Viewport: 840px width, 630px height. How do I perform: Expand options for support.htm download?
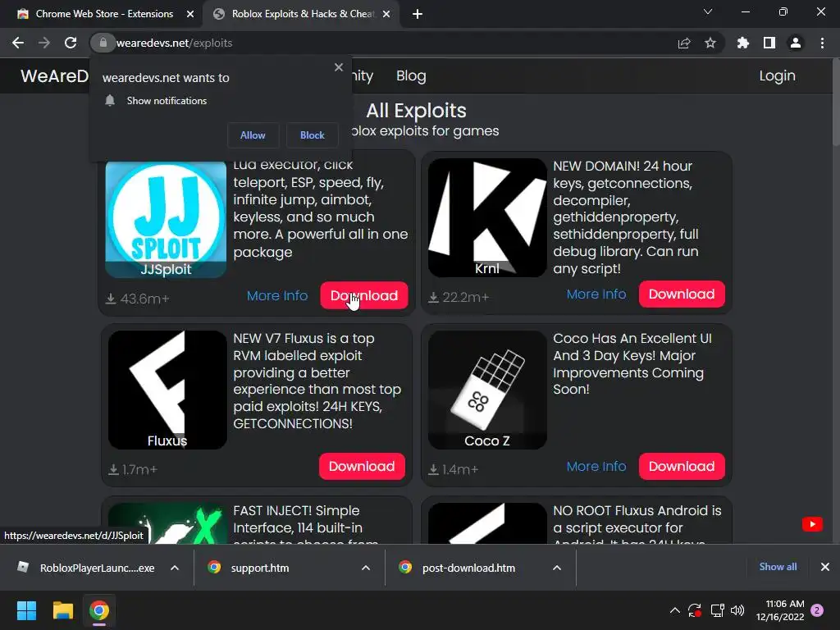coord(366,568)
